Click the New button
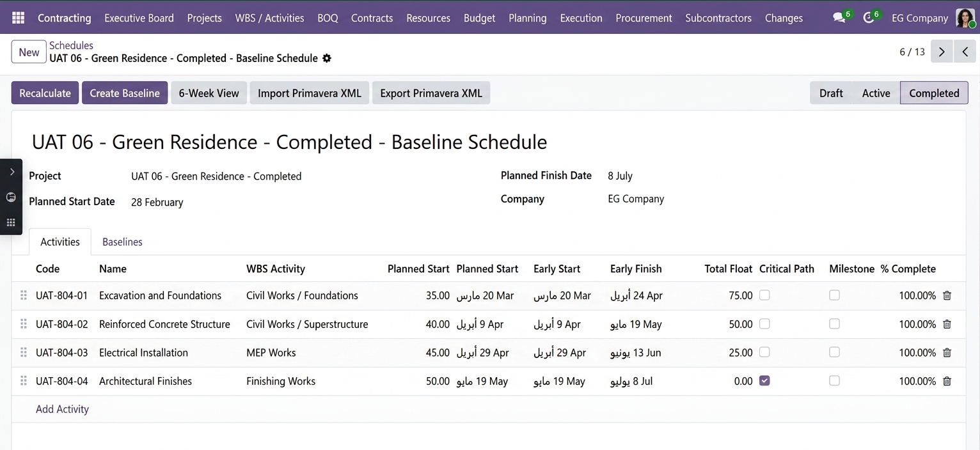 (x=29, y=52)
